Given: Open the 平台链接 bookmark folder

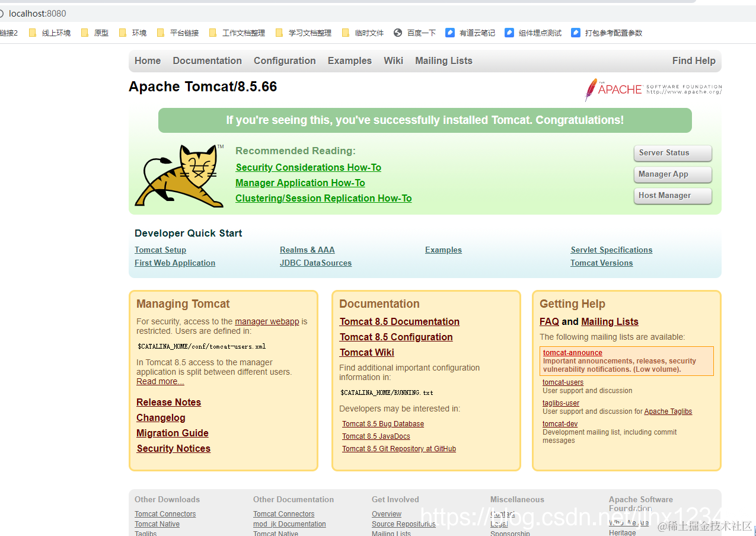Looking at the screenshot, I should 178,33.
